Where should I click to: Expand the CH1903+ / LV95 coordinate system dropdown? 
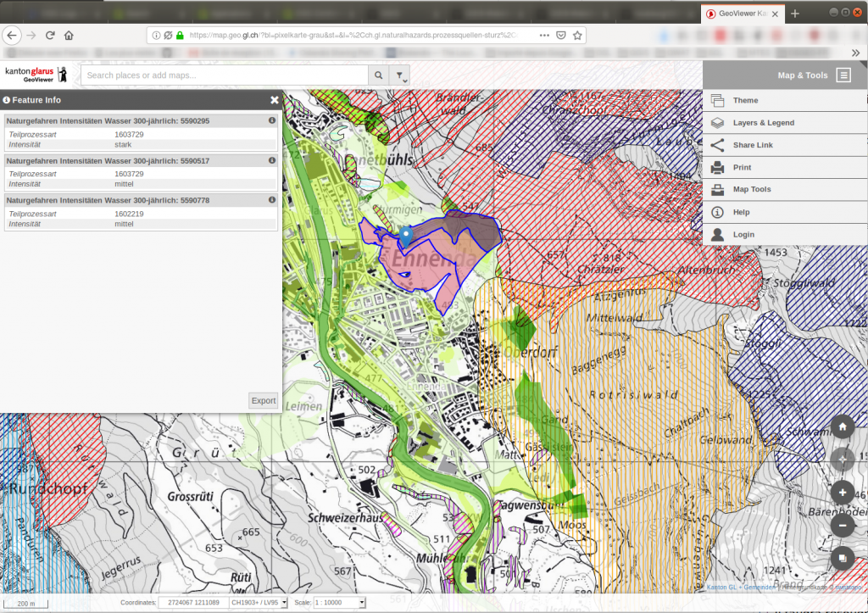pyautogui.click(x=259, y=603)
